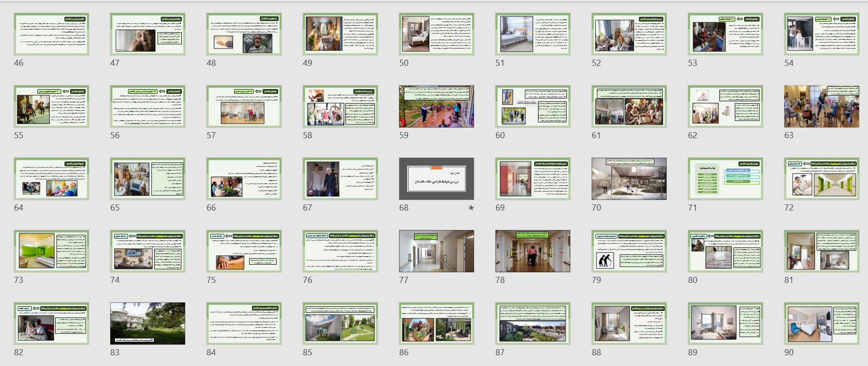Select slide 79 with elderly pictogram sign
This screenshot has width=868, height=366.
(629, 251)
